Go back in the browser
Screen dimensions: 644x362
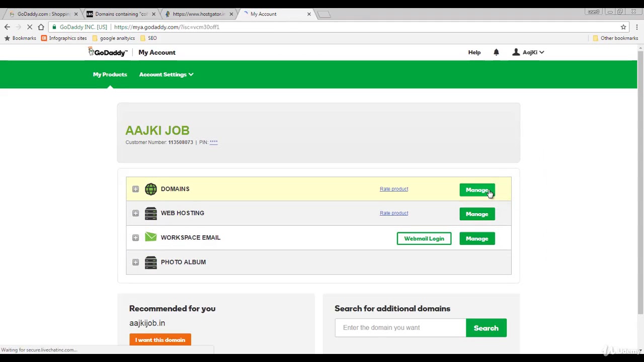click(7, 27)
